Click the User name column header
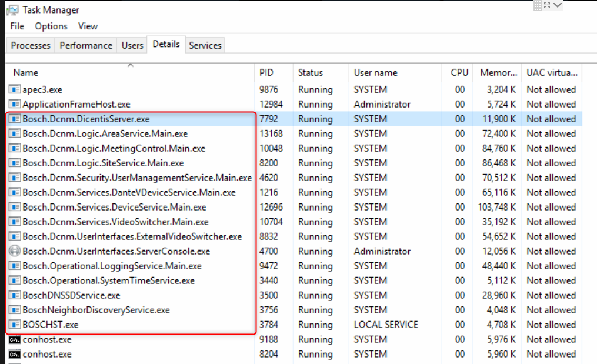This screenshot has width=597, height=364. click(x=375, y=72)
